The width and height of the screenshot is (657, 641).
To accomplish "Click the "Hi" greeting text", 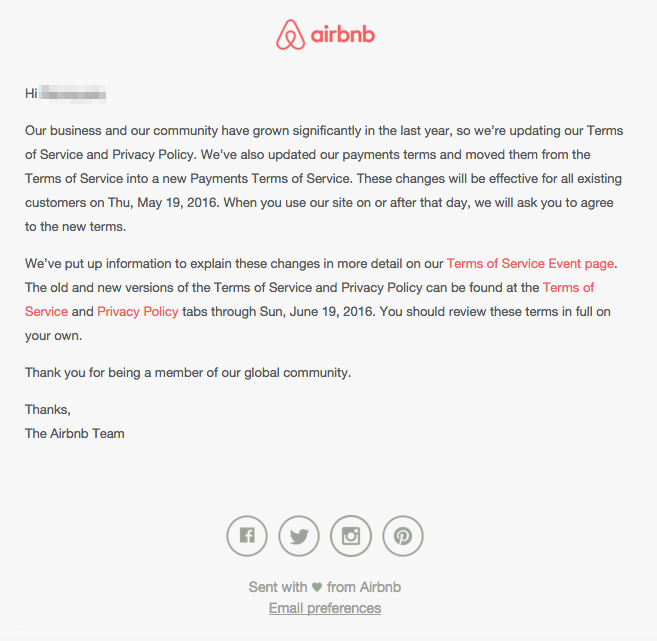I will [x=31, y=94].
